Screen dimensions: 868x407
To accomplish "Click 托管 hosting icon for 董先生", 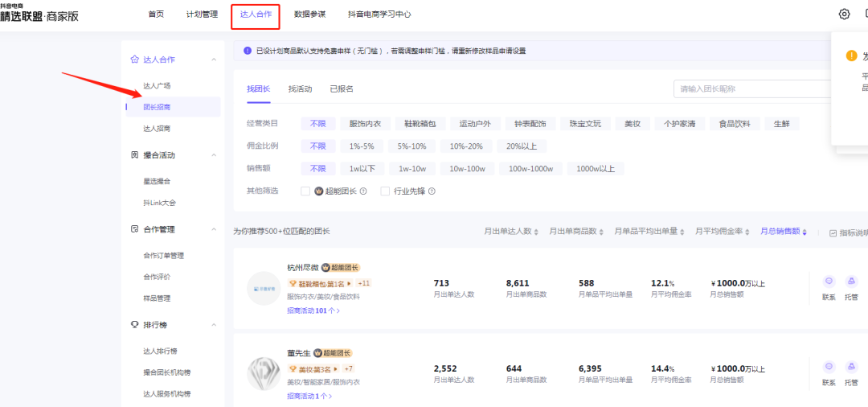I will click(852, 367).
